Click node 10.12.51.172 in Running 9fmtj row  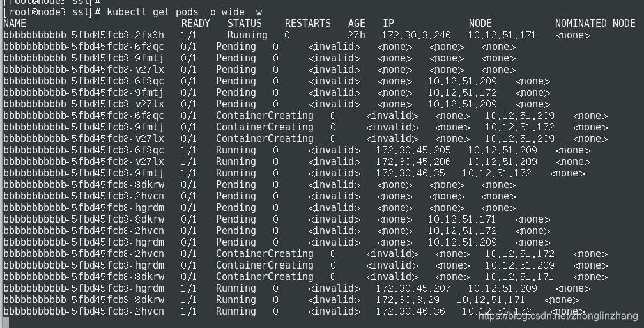coord(496,173)
